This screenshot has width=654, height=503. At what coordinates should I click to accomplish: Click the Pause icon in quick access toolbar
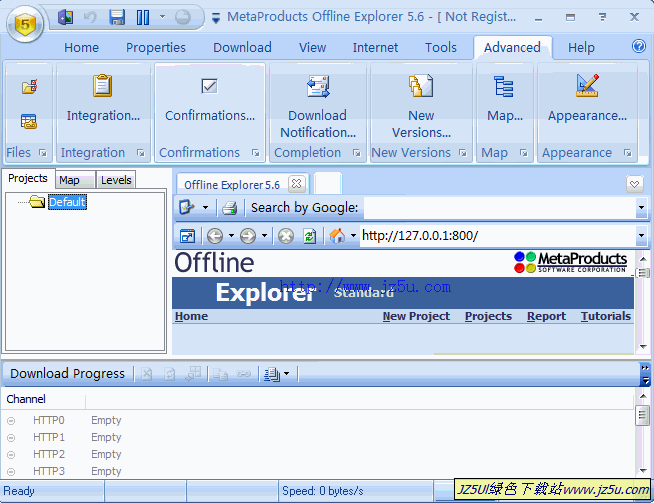click(143, 18)
